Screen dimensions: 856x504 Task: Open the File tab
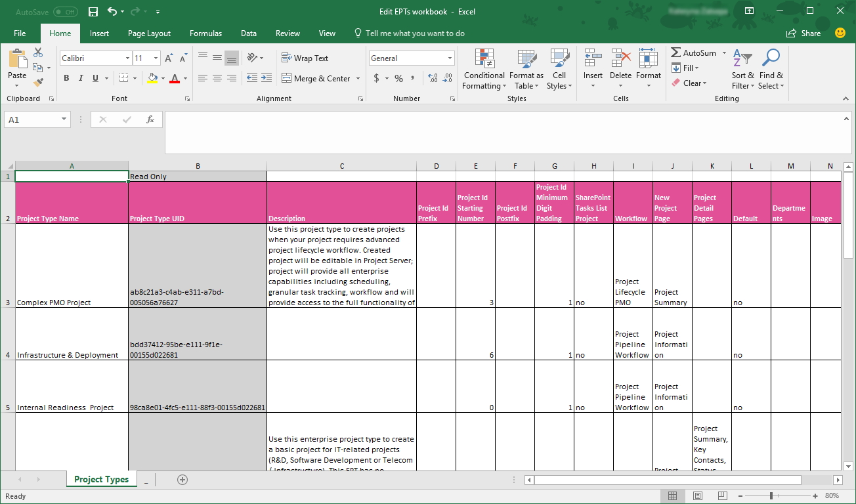click(20, 33)
